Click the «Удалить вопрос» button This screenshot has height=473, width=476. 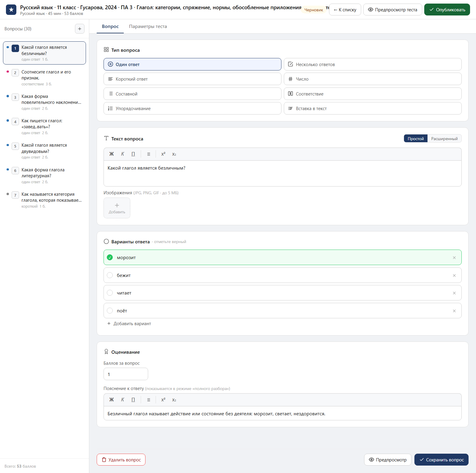(x=121, y=460)
